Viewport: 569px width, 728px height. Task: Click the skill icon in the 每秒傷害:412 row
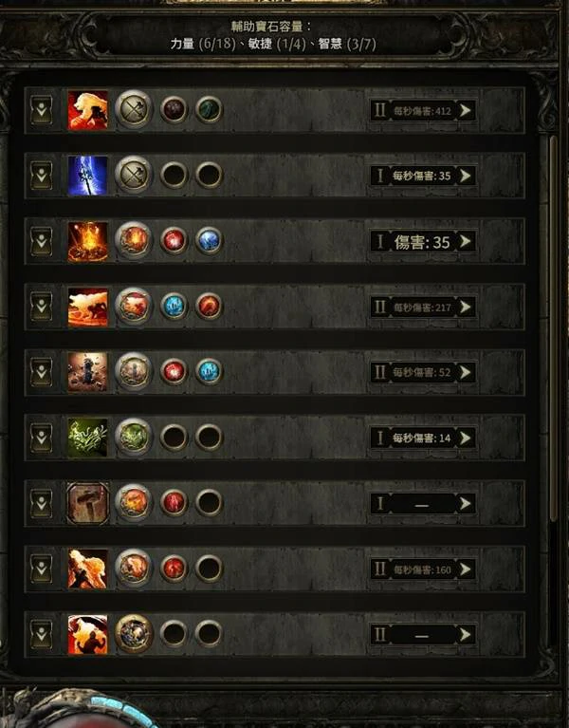(x=88, y=110)
